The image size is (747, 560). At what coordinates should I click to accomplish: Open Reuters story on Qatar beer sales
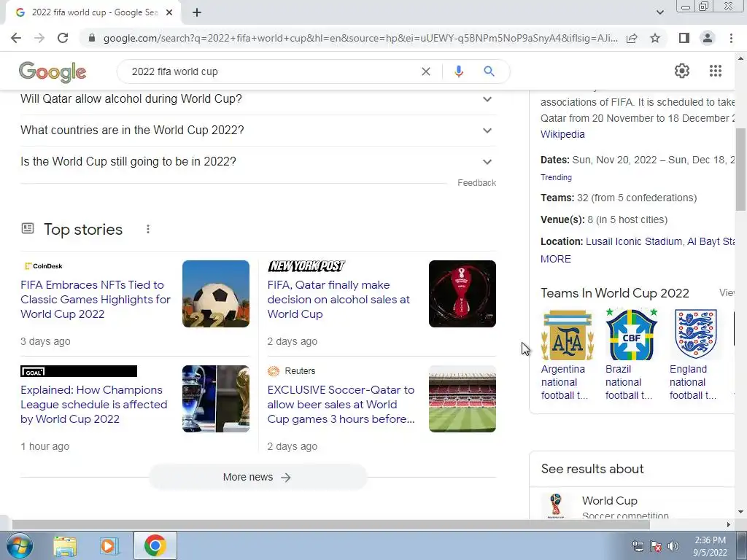coord(341,405)
